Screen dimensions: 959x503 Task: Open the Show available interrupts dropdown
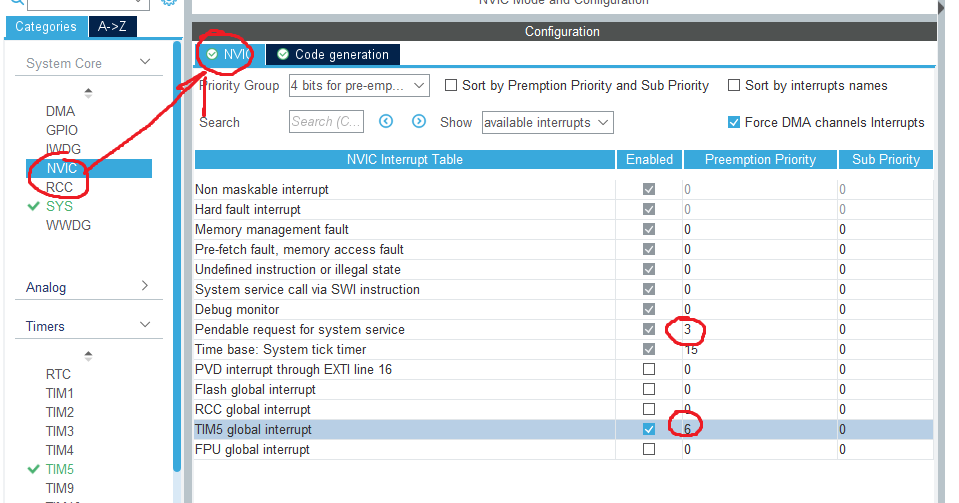coord(547,122)
